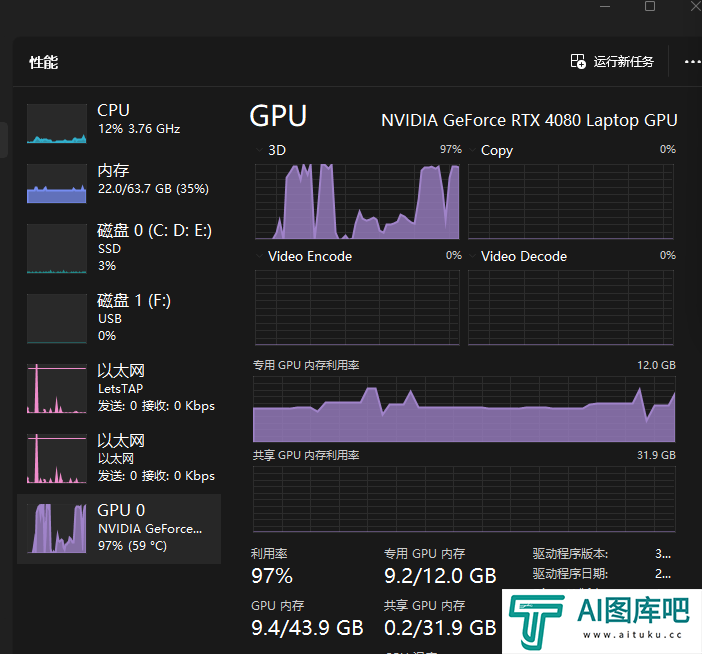Click the 9.4/43.9 GB GPU memory value

coord(307,628)
